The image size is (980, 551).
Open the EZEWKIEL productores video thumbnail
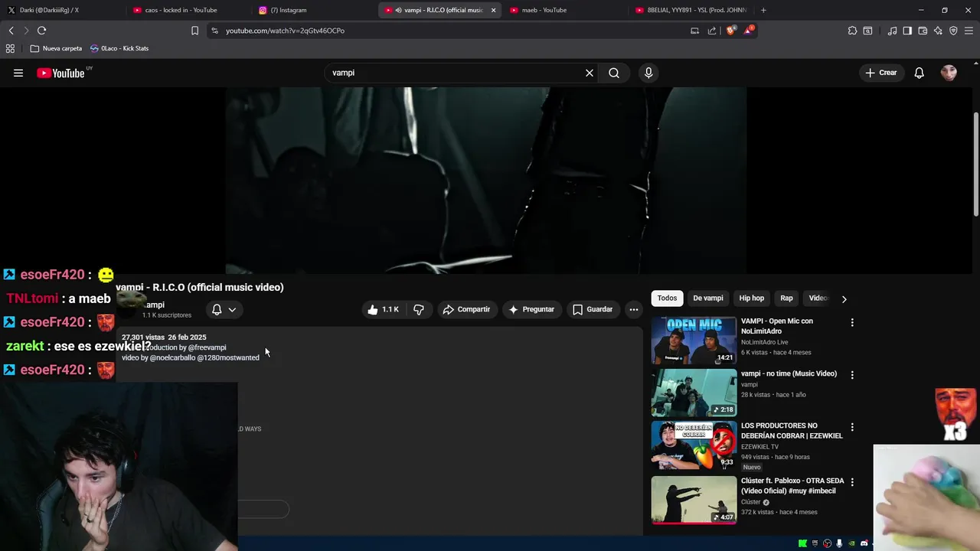[694, 445]
